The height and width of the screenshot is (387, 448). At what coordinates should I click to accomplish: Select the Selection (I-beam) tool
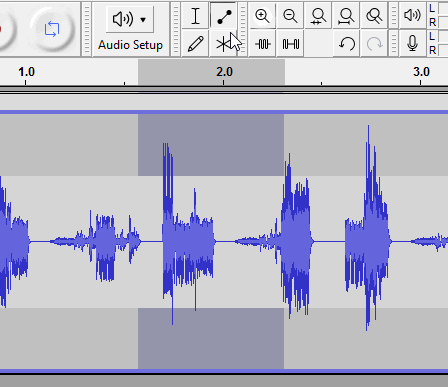(x=195, y=16)
